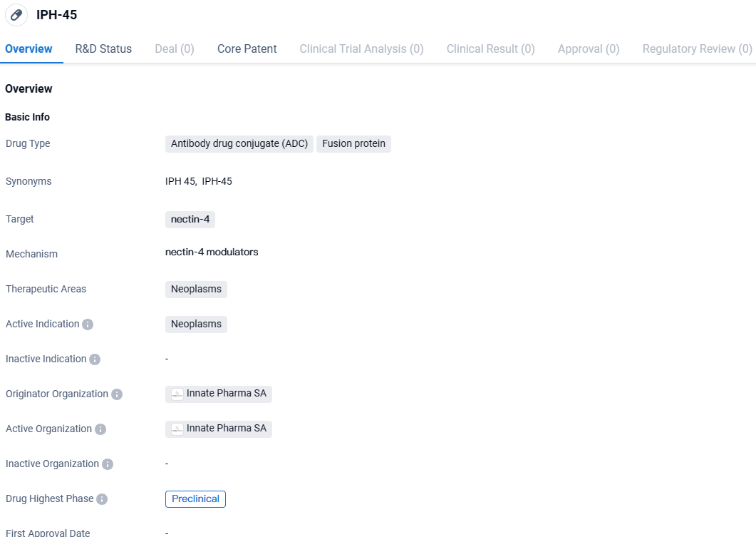The image size is (756, 537).
Task: Select the Overview tab
Action: [x=29, y=48]
